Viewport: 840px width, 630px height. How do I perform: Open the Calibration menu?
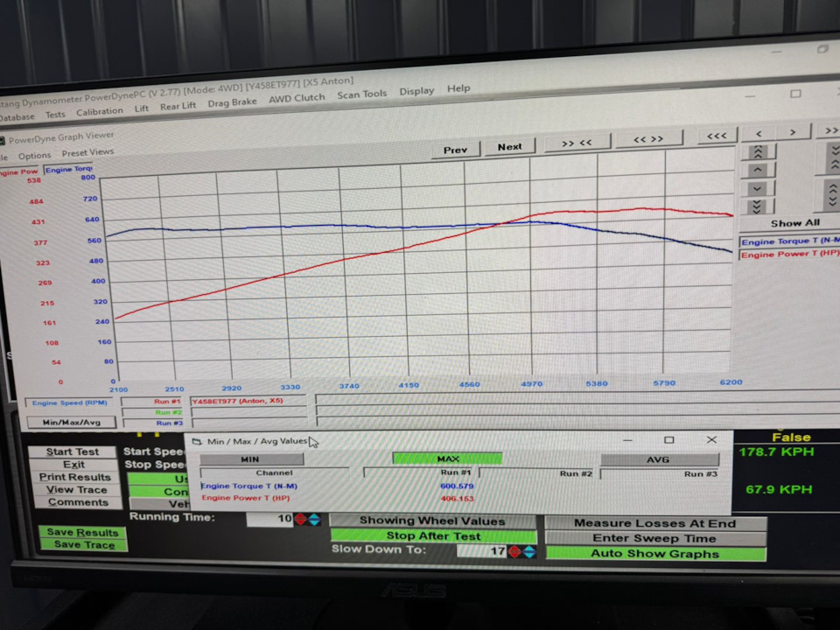tap(99, 111)
